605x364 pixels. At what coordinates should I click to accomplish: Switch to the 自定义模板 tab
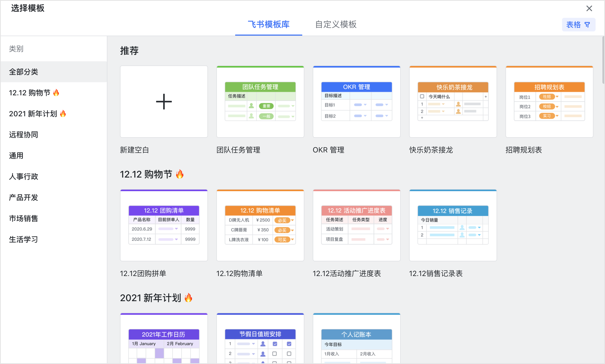pos(336,25)
